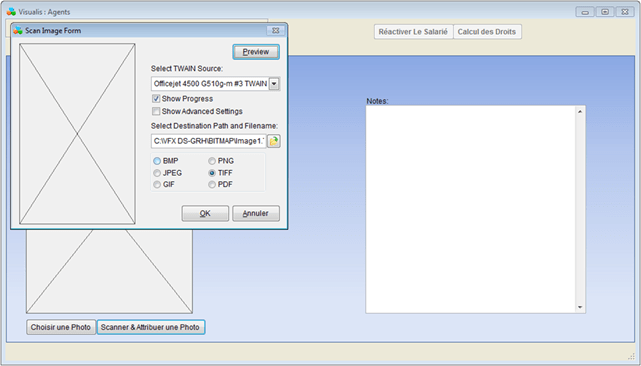
Task: Select the PDF format radio button
Action: pos(212,184)
